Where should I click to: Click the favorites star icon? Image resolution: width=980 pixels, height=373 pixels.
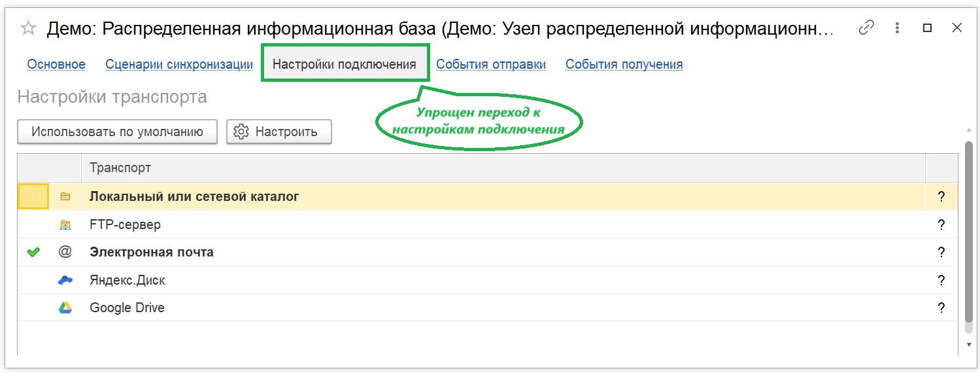pos(28,28)
